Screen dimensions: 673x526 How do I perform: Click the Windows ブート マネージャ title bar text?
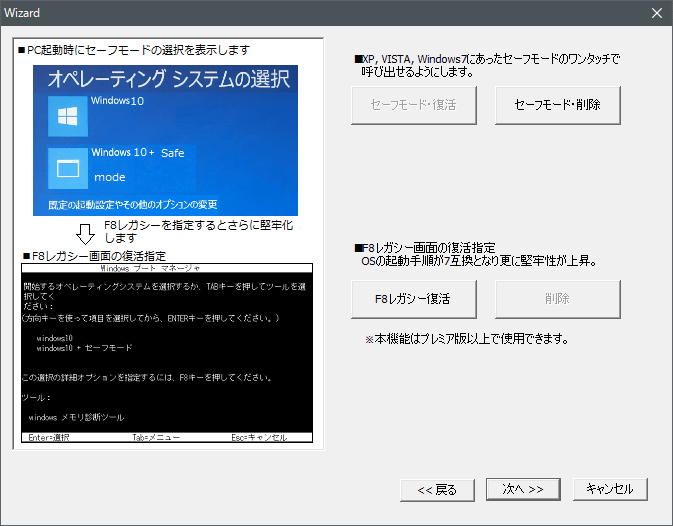coord(150,268)
